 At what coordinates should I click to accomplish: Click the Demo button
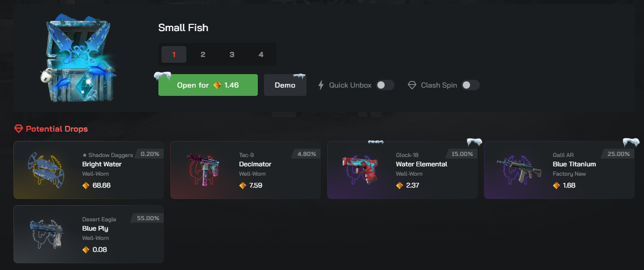[285, 85]
